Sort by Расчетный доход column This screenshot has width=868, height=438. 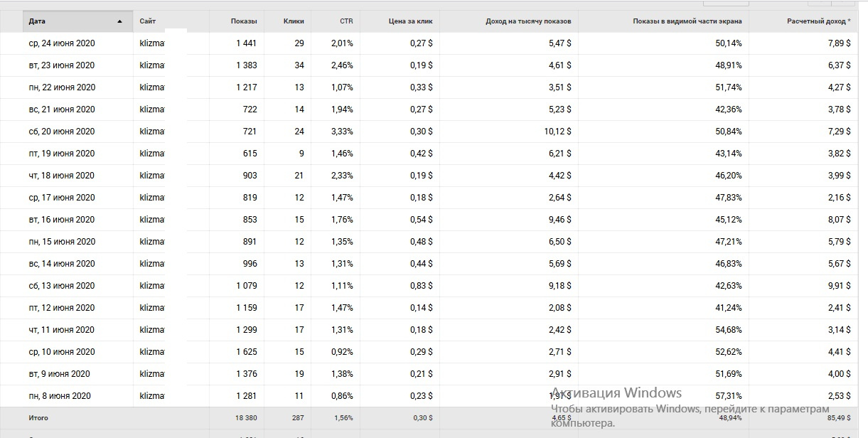(x=819, y=21)
